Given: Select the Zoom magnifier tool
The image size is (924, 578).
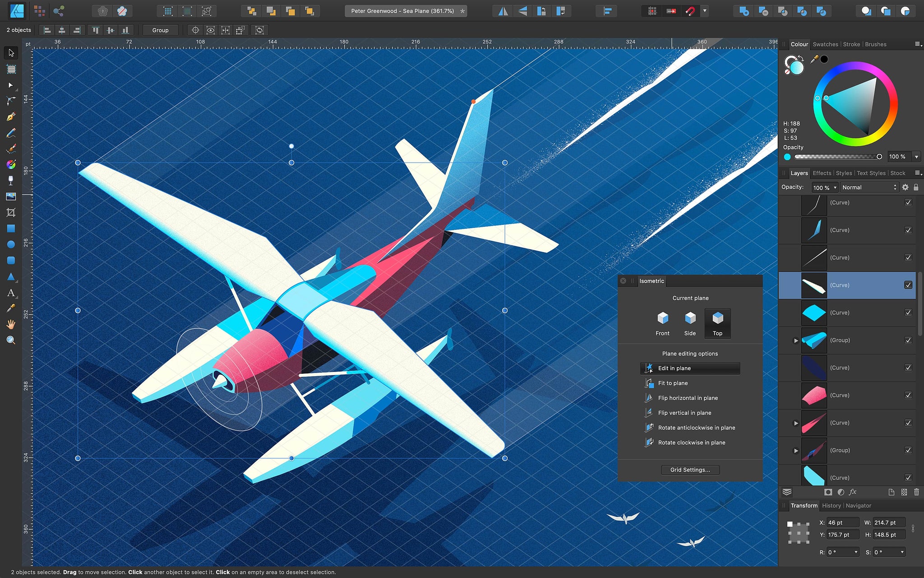Looking at the screenshot, I should [11, 340].
